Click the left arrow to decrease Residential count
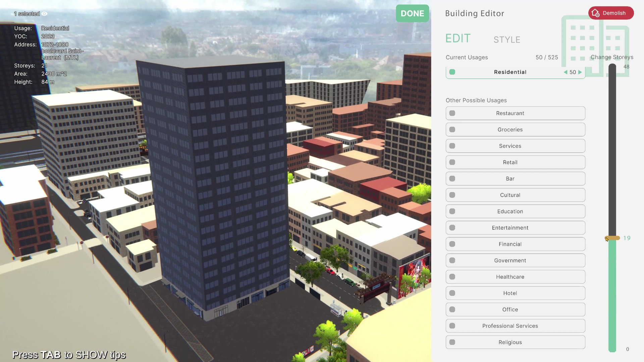The width and height of the screenshot is (644, 362). tap(566, 72)
